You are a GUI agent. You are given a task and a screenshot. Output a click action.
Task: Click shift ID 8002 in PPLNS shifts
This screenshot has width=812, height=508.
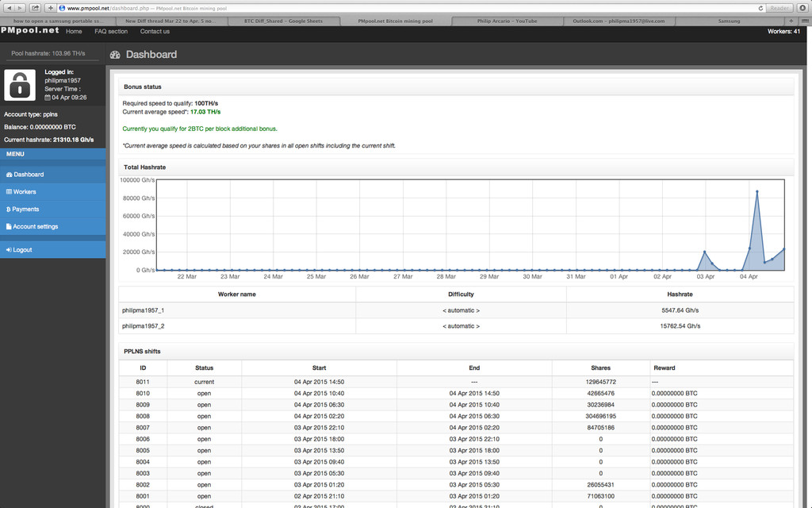click(143, 485)
